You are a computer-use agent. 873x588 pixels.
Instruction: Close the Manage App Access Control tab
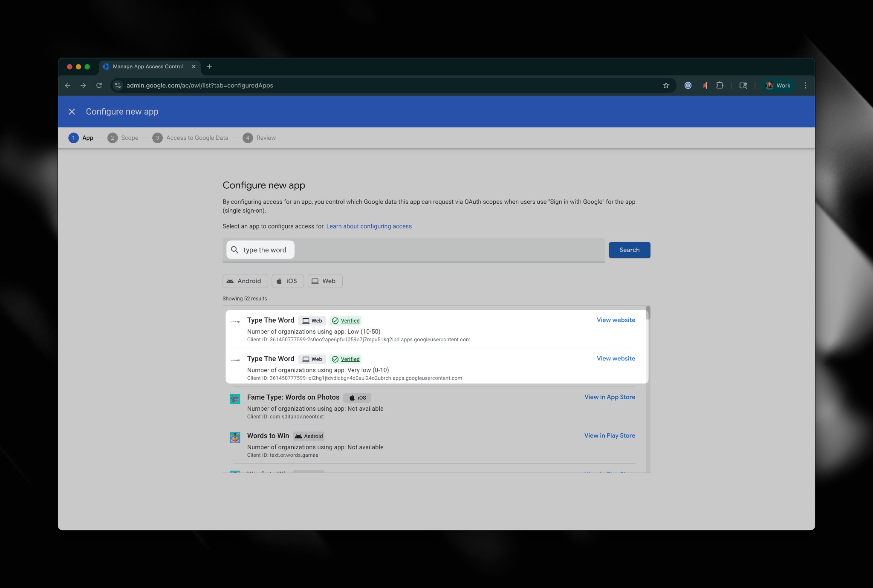(194, 66)
